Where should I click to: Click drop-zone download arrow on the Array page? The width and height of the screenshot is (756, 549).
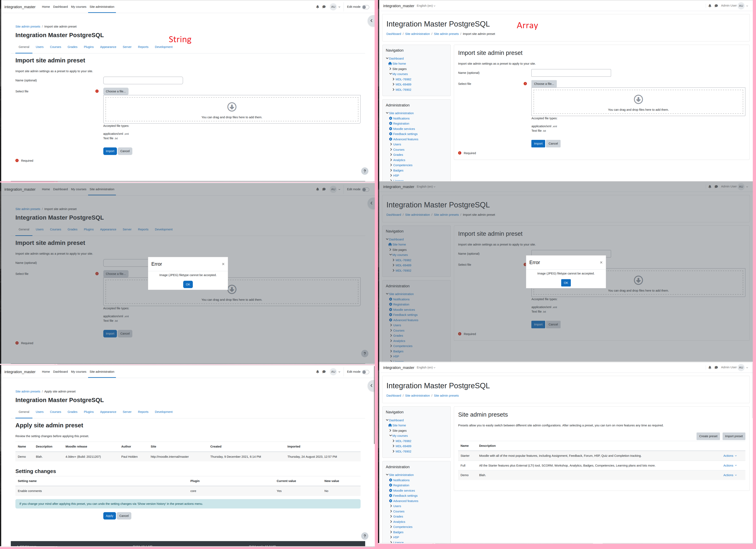point(638,99)
